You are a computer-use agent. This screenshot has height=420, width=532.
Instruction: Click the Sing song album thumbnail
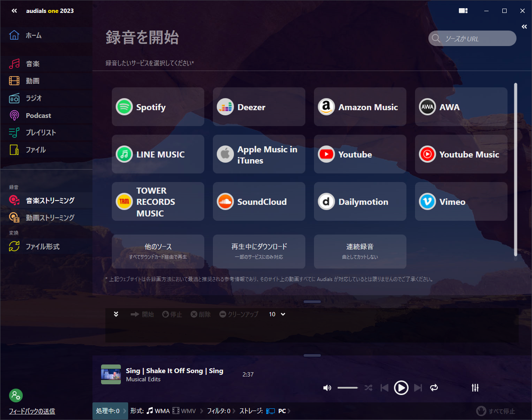111,374
